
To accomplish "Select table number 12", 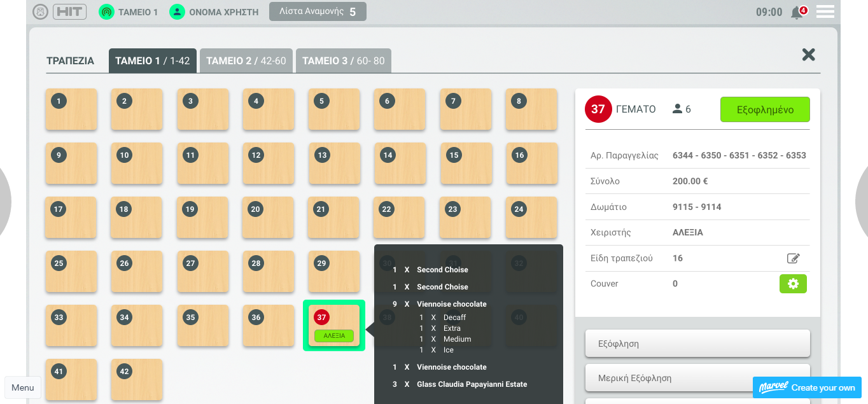I will pos(269,164).
